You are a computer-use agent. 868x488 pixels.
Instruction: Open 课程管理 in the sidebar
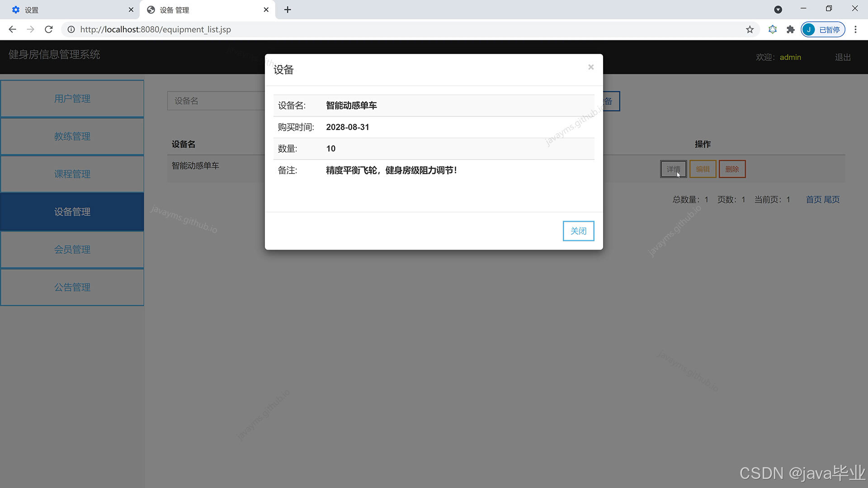point(72,174)
